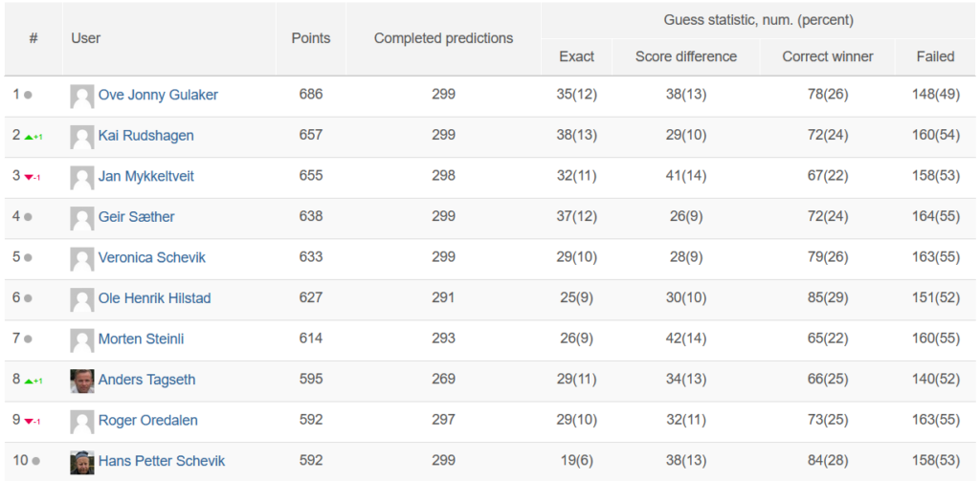
Task: Click the red down arrow at rank 3
Action: [x=28, y=178]
